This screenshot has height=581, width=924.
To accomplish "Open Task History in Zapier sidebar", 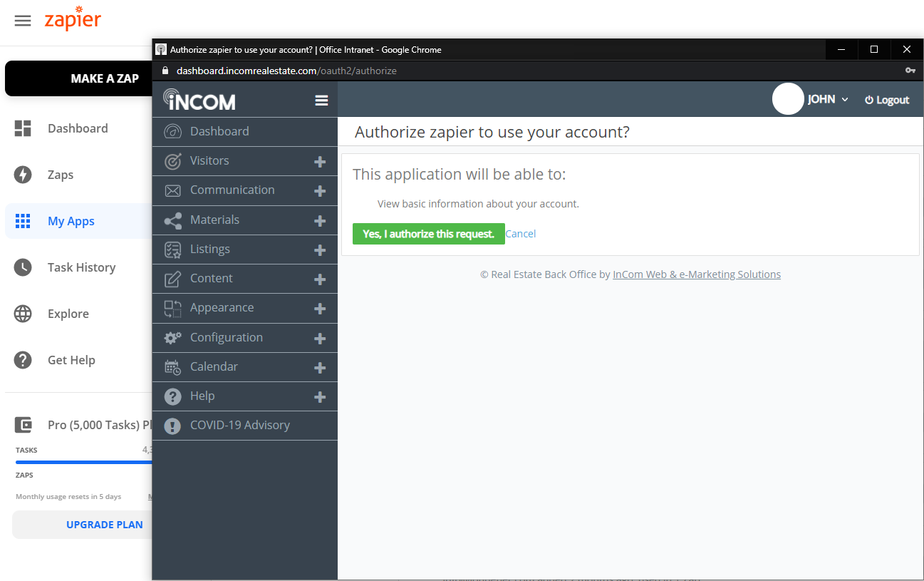I will (x=81, y=267).
